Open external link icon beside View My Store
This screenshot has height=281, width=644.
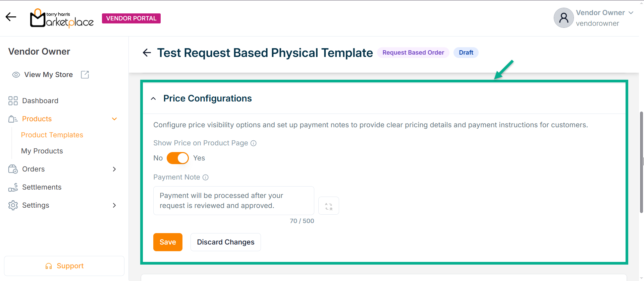85,75
